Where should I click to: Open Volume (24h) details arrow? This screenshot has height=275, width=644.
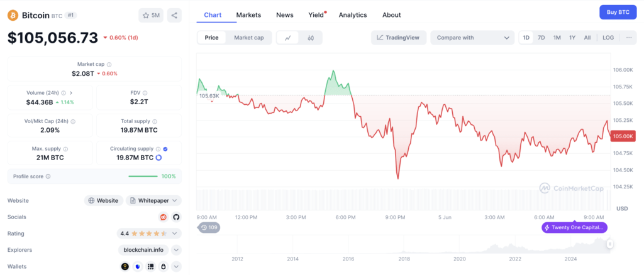tap(70, 93)
